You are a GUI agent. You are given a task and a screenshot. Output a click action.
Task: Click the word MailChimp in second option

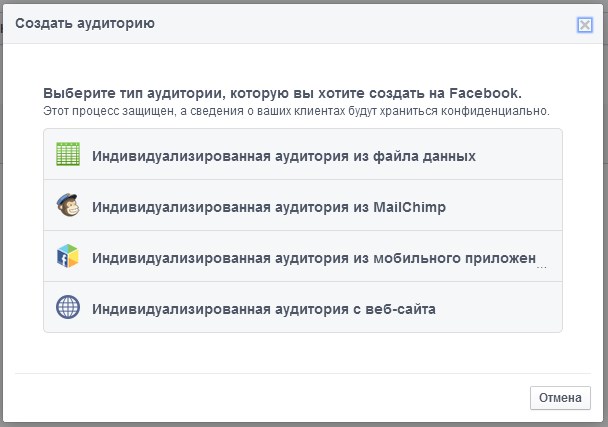coord(409,207)
